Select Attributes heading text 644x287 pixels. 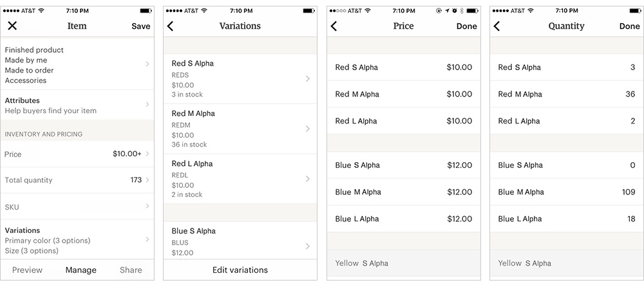(22, 100)
